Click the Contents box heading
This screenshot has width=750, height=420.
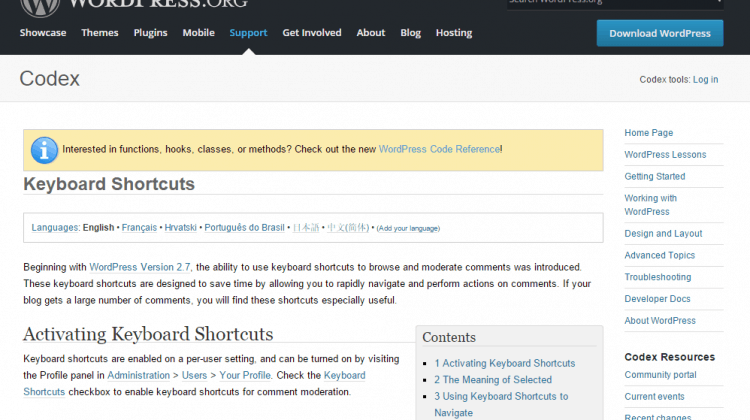(449, 337)
